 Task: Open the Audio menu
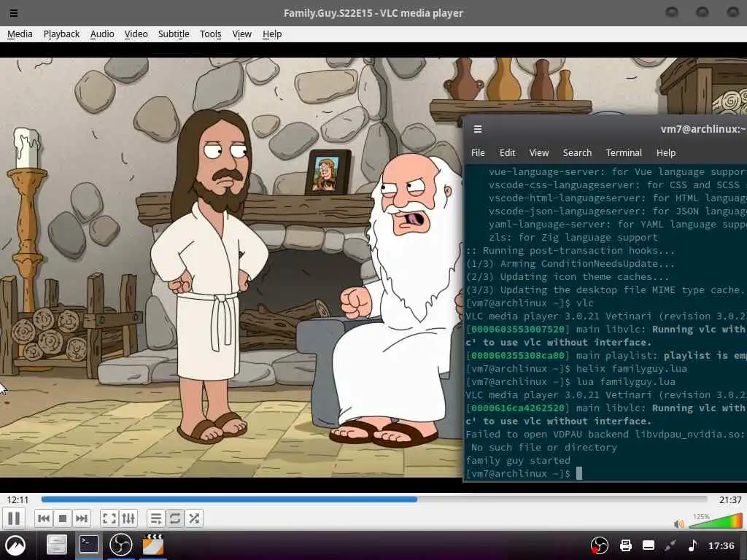pos(102,34)
